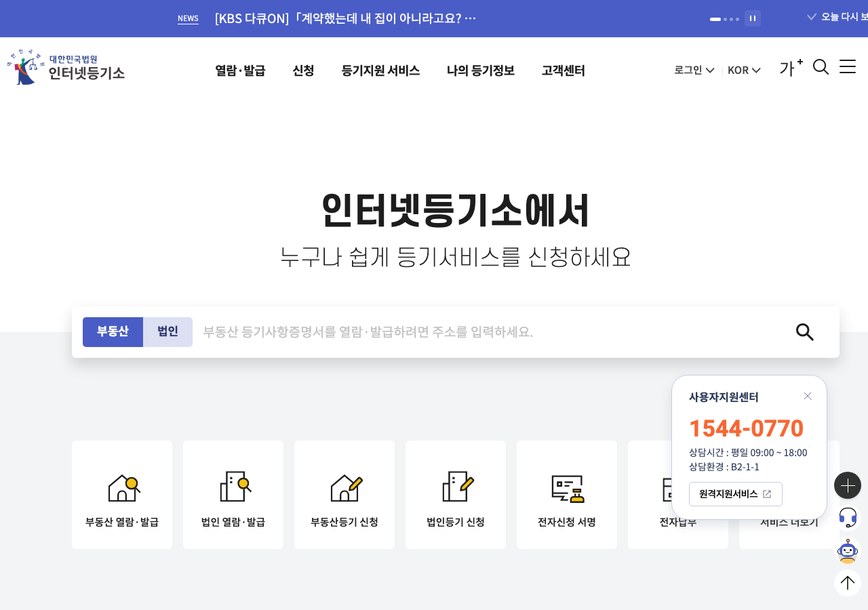
Task: Open 전자신청 서명 service card
Action: pyautogui.click(x=567, y=495)
